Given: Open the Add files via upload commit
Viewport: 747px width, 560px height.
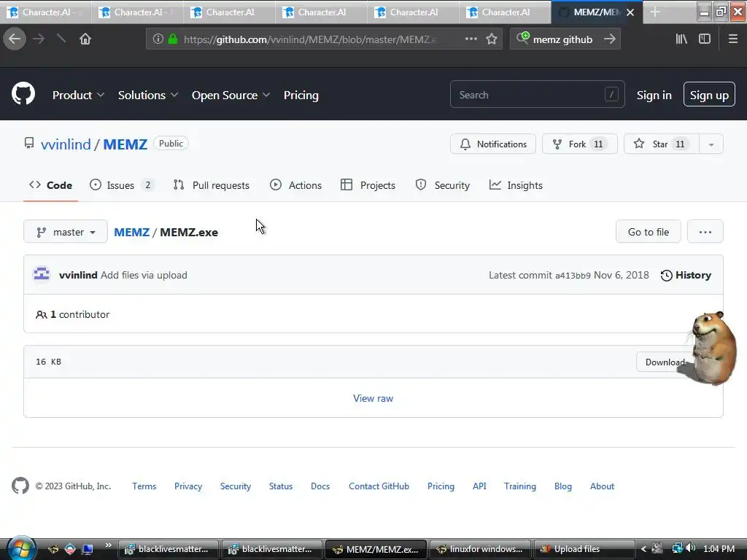Looking at the screenshot, I should point(144,275).
